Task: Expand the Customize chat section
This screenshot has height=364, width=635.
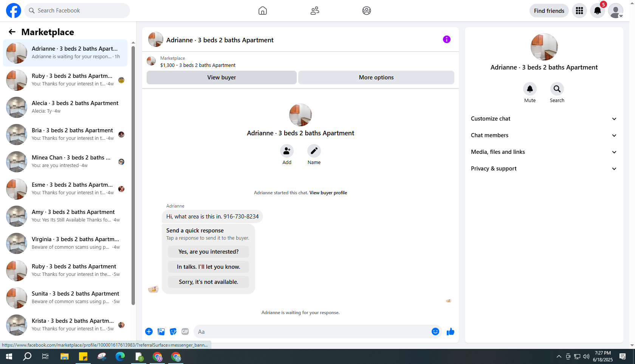Action: point(544,119)
